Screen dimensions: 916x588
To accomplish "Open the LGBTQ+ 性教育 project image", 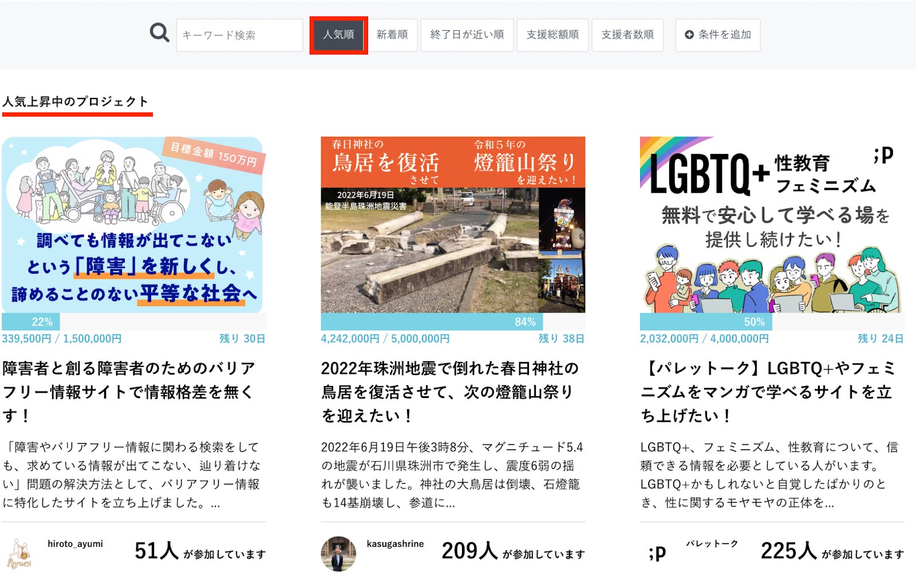I will [772, 224].
